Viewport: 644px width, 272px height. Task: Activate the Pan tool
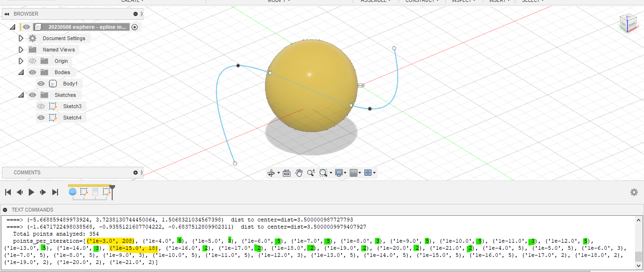[x=299, y=173]
